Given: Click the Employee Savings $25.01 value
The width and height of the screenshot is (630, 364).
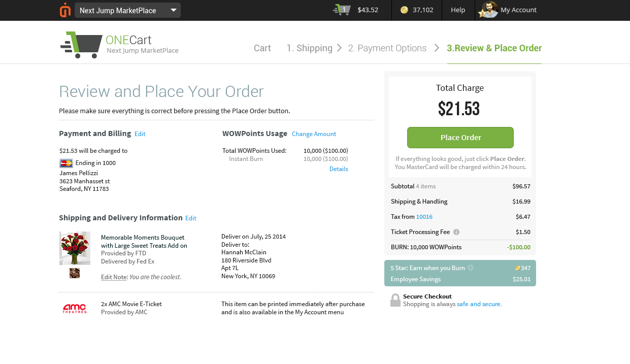Looking at the screenshot, I should click(521, 279).
